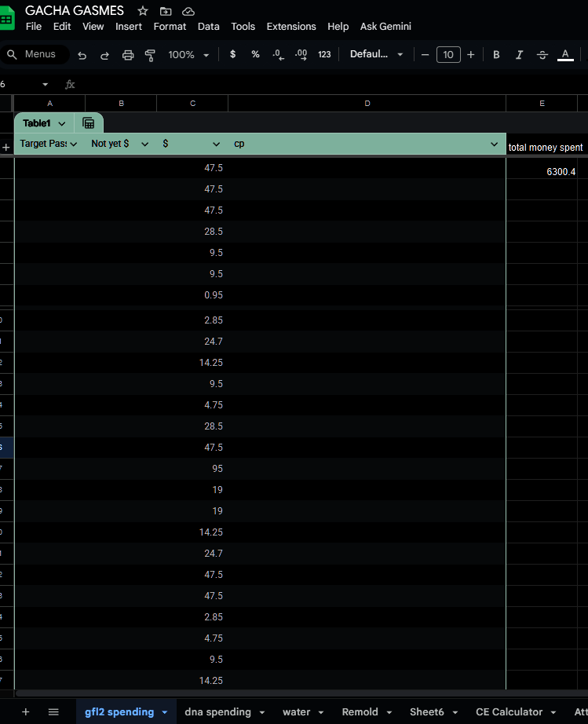Increase decimal places

(301, 54)
